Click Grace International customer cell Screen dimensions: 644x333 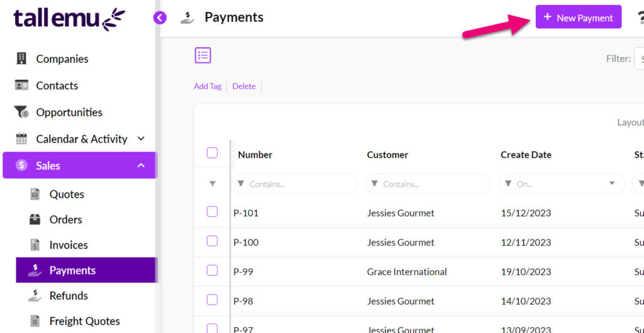407,271
